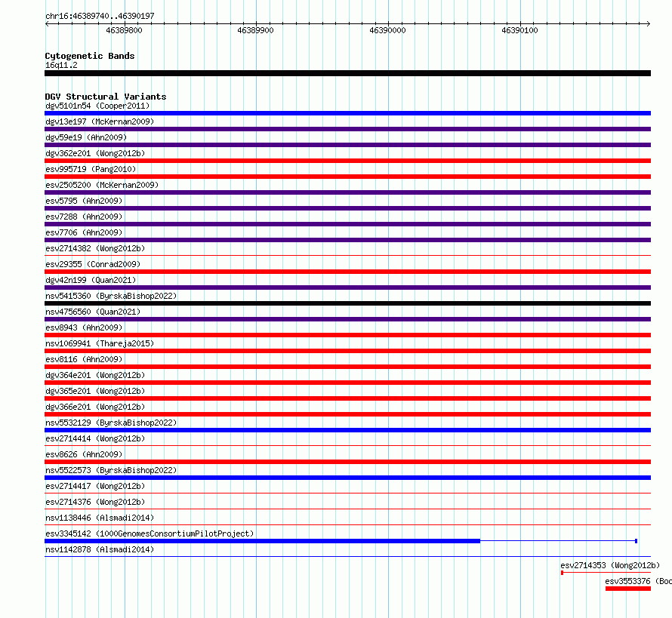Click the dgv366e201 (Wong2012b) label
The width and height of the screenshot is (672, 618).
tap(95, 407)
